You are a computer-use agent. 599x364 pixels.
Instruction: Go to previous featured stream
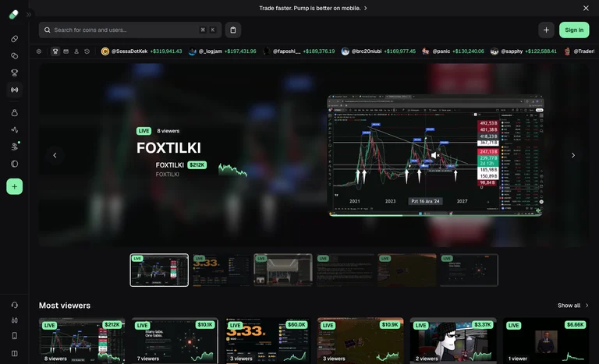pos(55,155)
